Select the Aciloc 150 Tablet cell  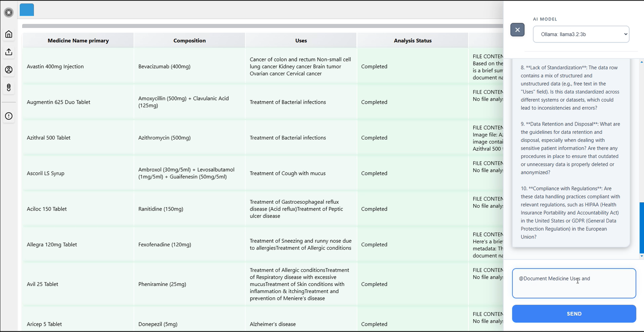pyautogui.click(x=78, y=209)
